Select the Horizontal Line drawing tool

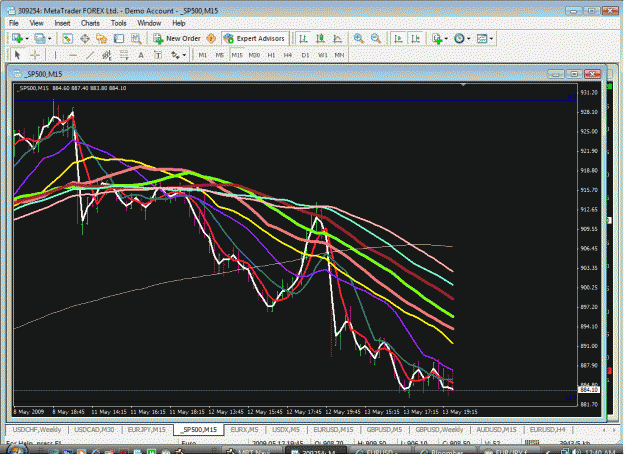[73, 55]
